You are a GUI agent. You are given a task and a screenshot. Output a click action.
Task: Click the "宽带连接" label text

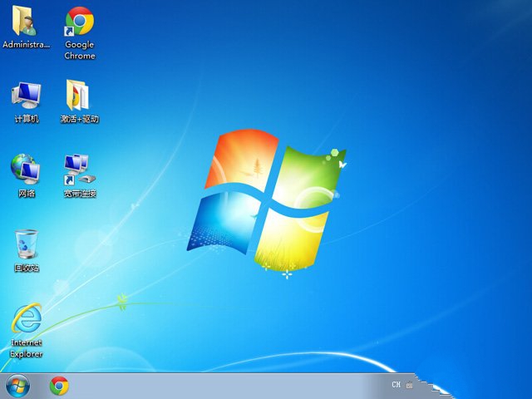point(79,194)
